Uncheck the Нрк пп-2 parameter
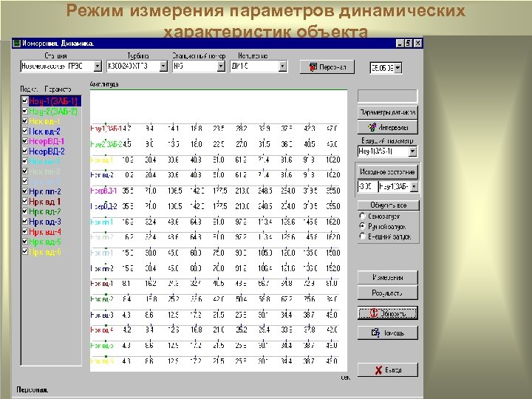This screenshot has height=399, width=532. point(25,191)
